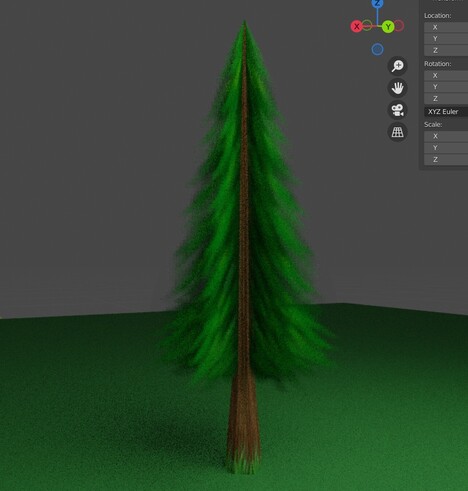Viewport: 468px width, 491px height.
Task: Select the pine tree object in viewport
Action: [x=244, y=247]
